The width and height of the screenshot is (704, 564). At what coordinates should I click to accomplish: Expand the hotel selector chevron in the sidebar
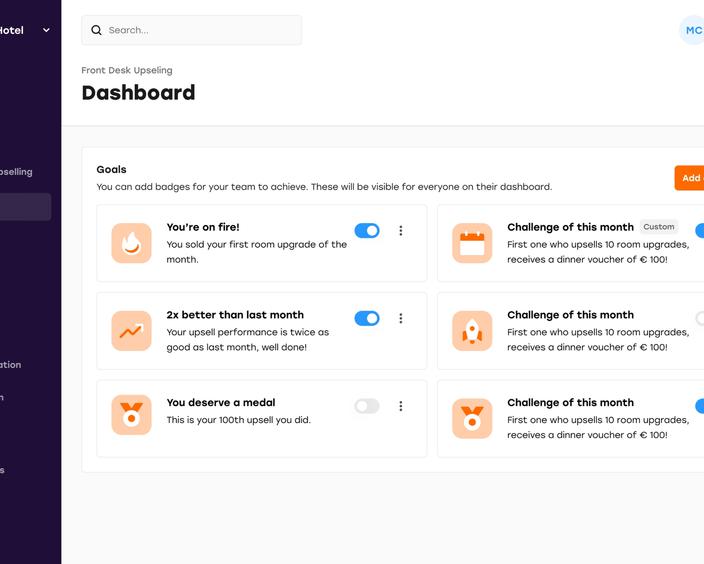click(46, 31)
